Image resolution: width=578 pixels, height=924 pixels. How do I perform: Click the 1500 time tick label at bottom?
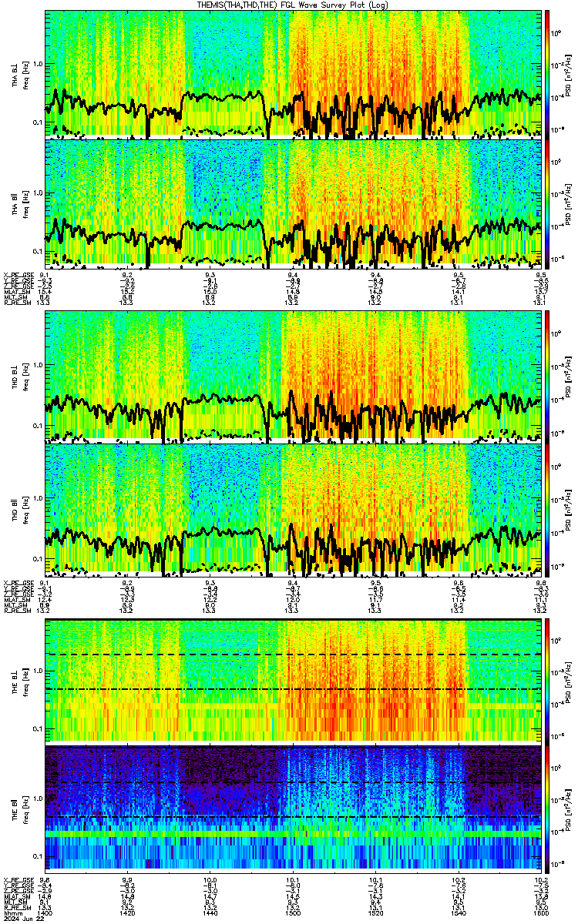293,912
